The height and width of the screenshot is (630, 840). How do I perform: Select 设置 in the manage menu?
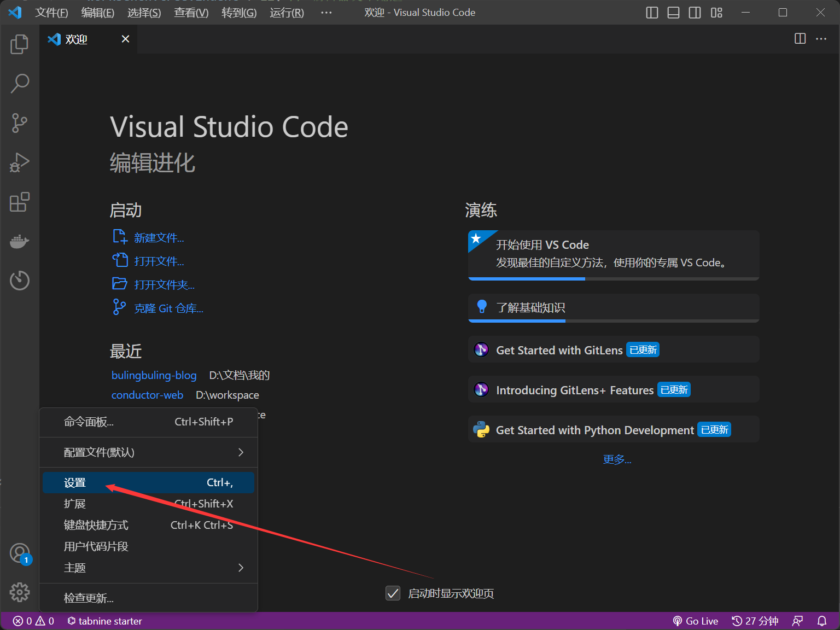148,482
